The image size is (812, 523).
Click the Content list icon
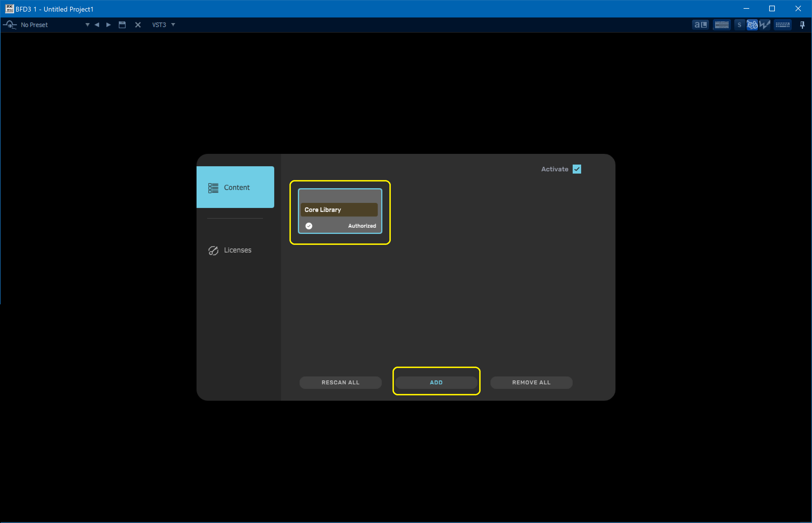tap(213, 188)
